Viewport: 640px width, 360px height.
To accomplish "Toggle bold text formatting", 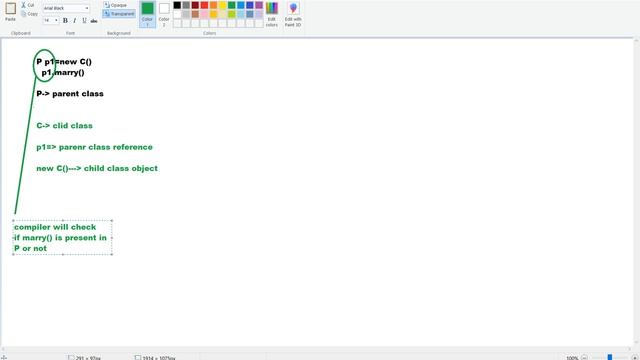I will 65,20.
